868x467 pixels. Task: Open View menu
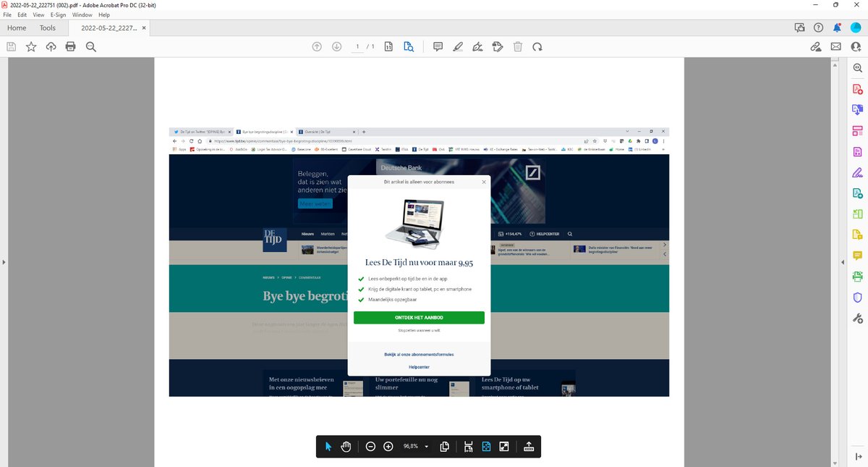tap(39, 14)
